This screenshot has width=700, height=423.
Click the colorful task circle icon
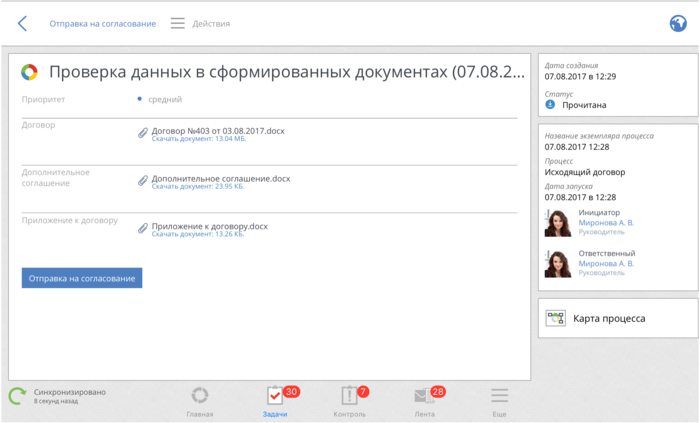[x=30, y=72]
